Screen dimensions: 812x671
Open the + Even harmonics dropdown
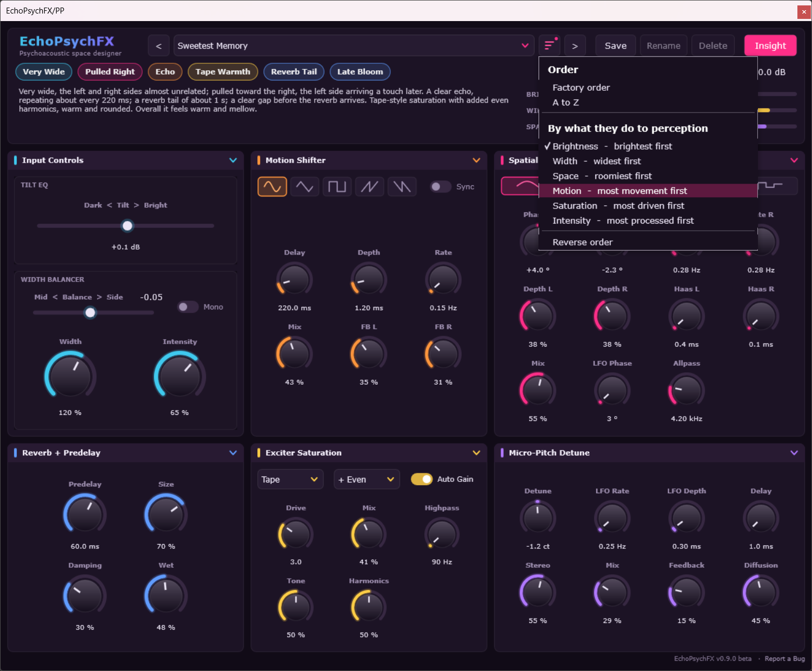[x=367, y=479]
